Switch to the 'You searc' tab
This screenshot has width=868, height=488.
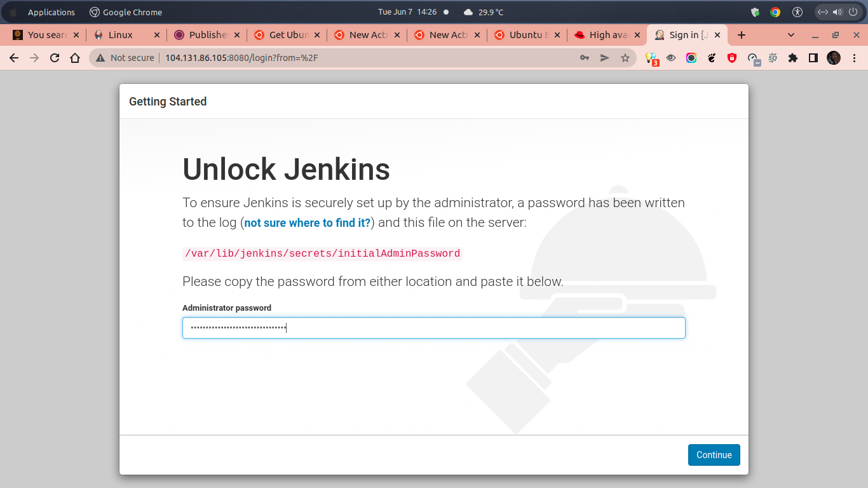click(x=46, y=35)
